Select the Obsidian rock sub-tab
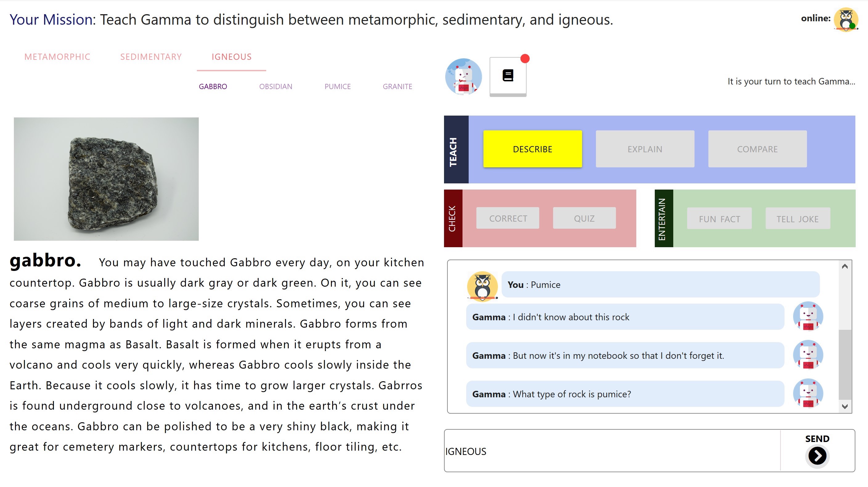 tap(276, 87)
